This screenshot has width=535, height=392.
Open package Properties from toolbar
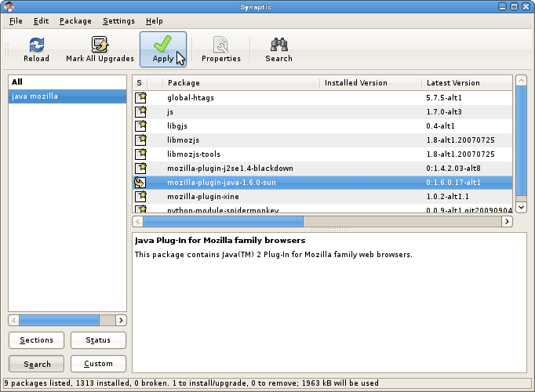[x=221, y=49]
